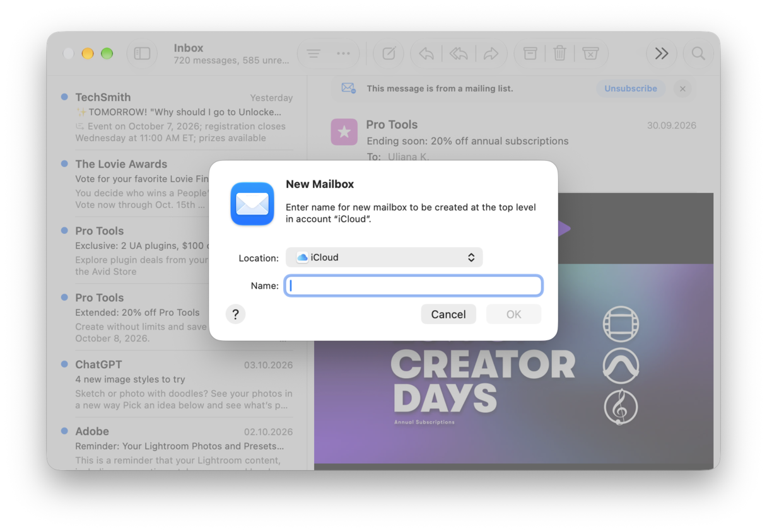Dismiss the mailing list banner
767x532 pixels.
(682, 89)
